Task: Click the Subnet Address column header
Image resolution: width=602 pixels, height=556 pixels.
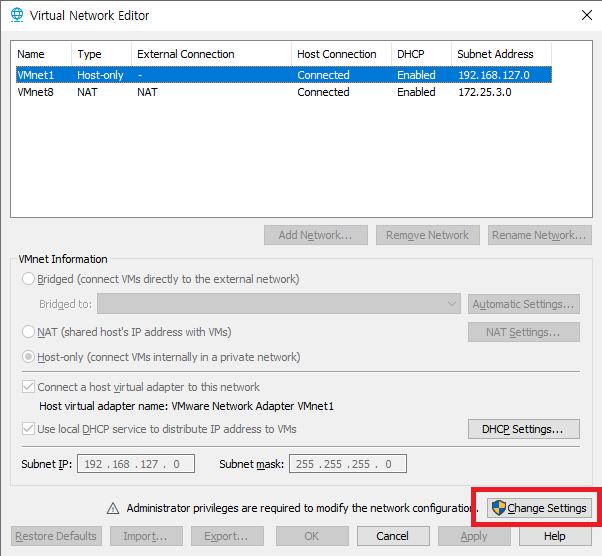Action: coord(501,54)
